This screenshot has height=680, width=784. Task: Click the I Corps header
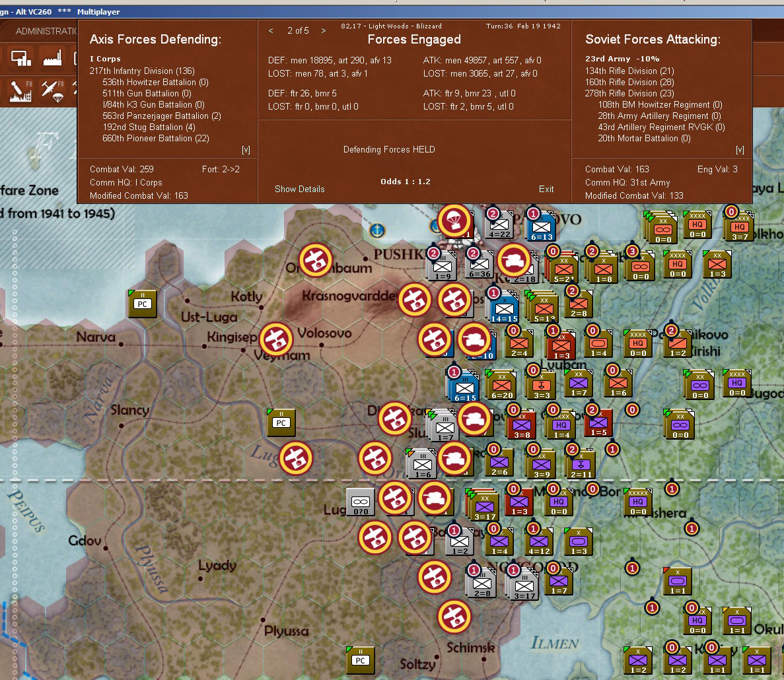coord(105,59)
